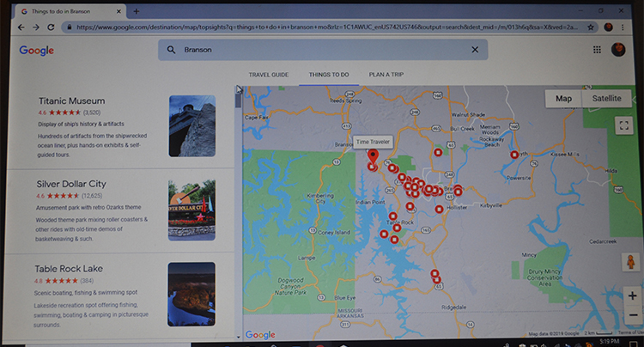Click the Table Rock Lake thumbnail
The width and height of the screenshot is (644, 347).
pyautogui.click(x=191, y=294)
